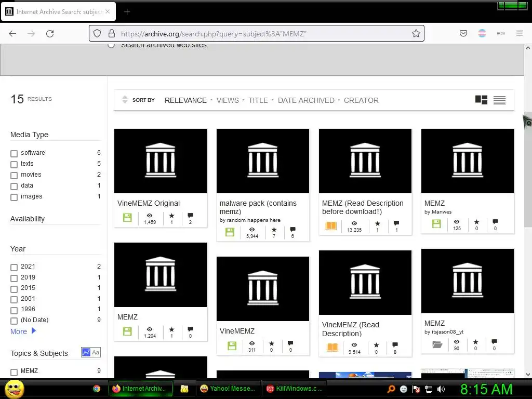Open thumbnail of MEMZ item with 1,204 views
The width and height of the screenshot is (532, 399).
click(161, 275)
